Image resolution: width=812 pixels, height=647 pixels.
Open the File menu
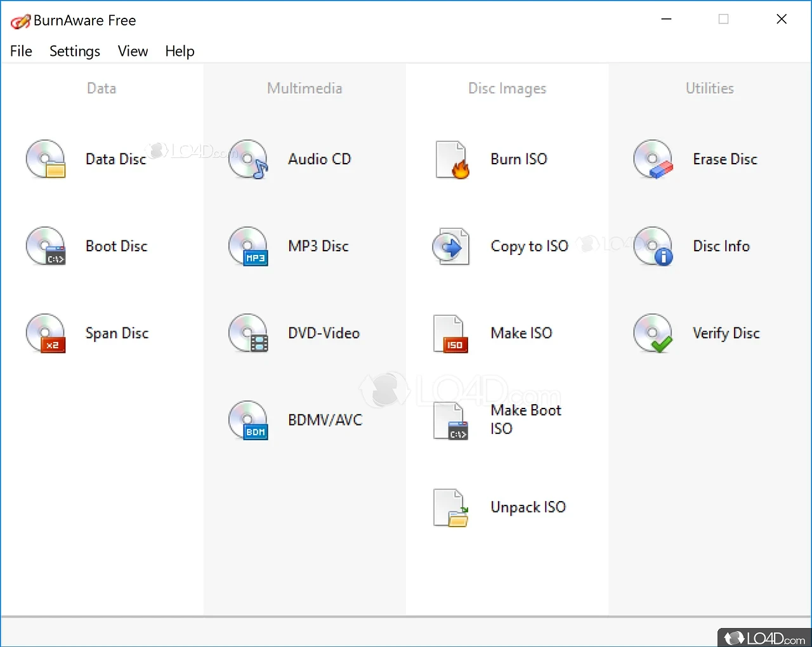pyautogui.click(x=21, y=51)
